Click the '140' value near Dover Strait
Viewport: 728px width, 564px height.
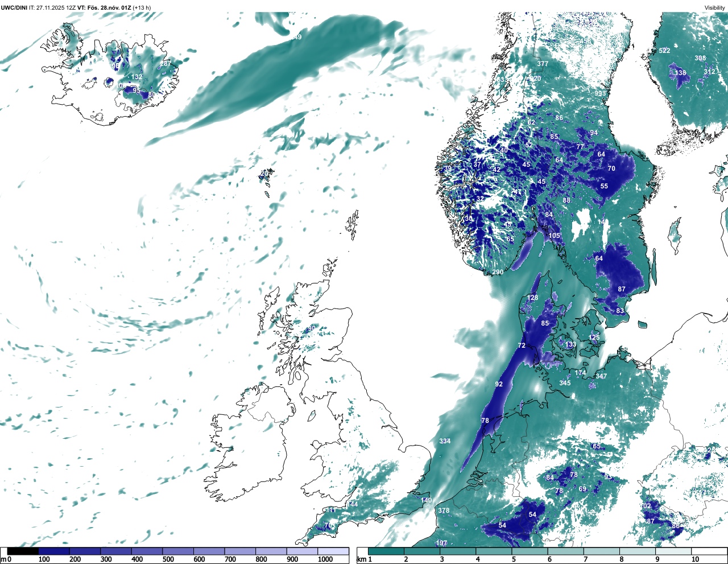[x=427, y=500]
